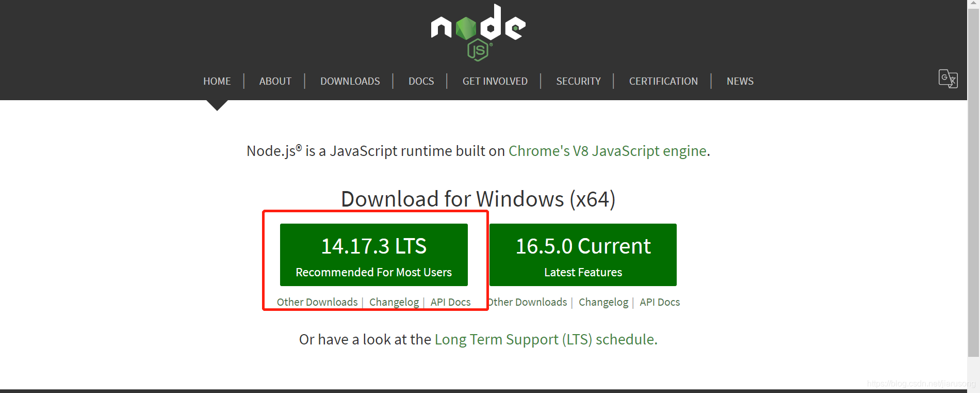Open the CERTIFICATION nav link
Viewport: 980px width, 393px height.
tap(663, 81)
